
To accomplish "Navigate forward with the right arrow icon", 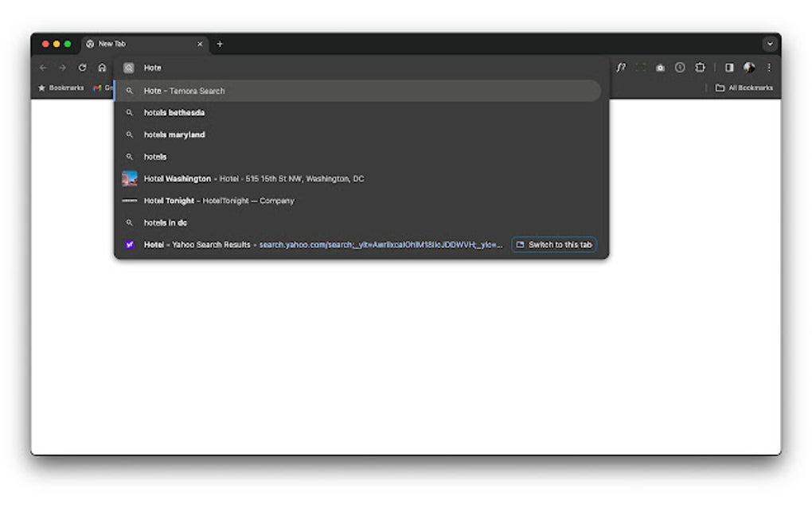I will tap(62, 68).
